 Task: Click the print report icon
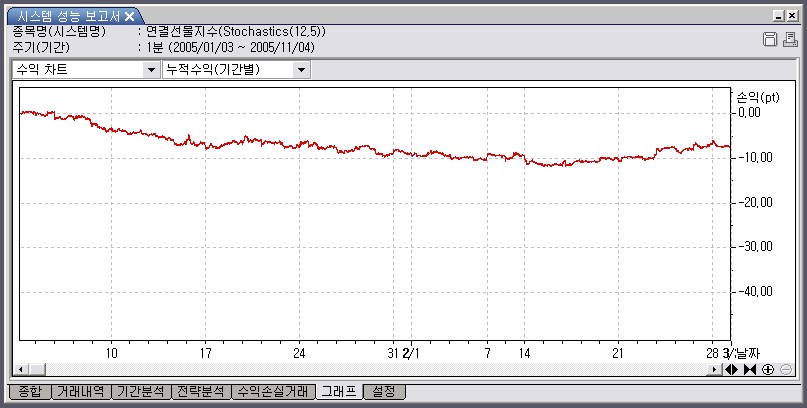(789, 39)
